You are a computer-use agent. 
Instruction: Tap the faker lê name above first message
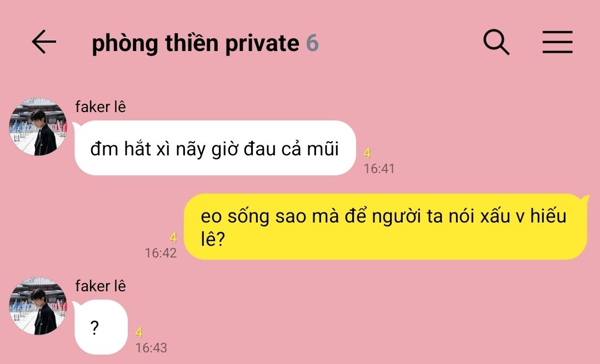(x=100, y=107)
